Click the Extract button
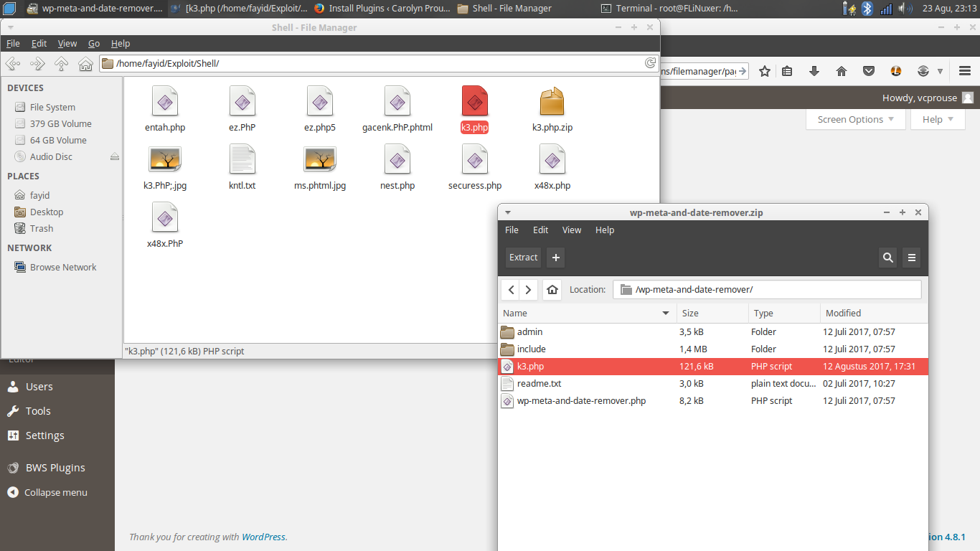Viewport: 980px width, 551px height. 523,258
